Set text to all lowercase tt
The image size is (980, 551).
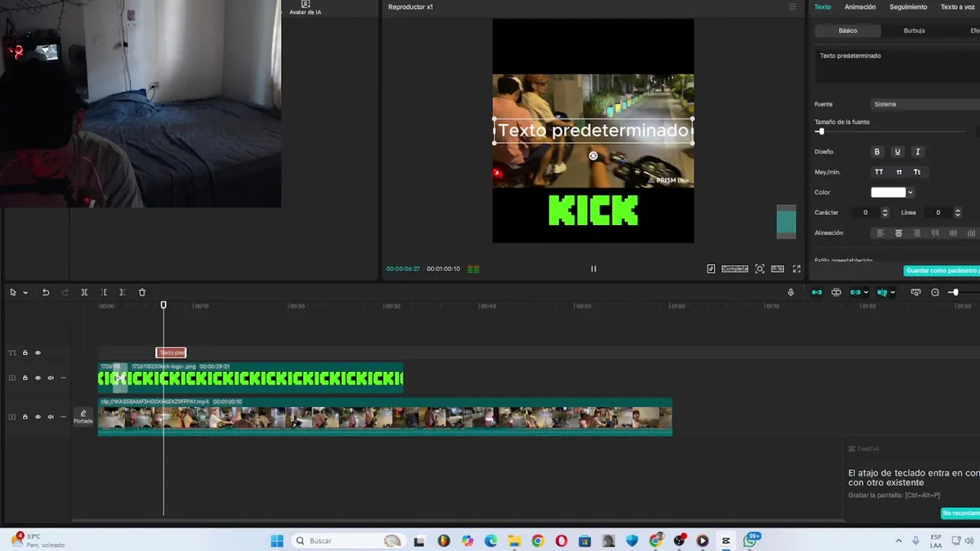click(899, 172)
